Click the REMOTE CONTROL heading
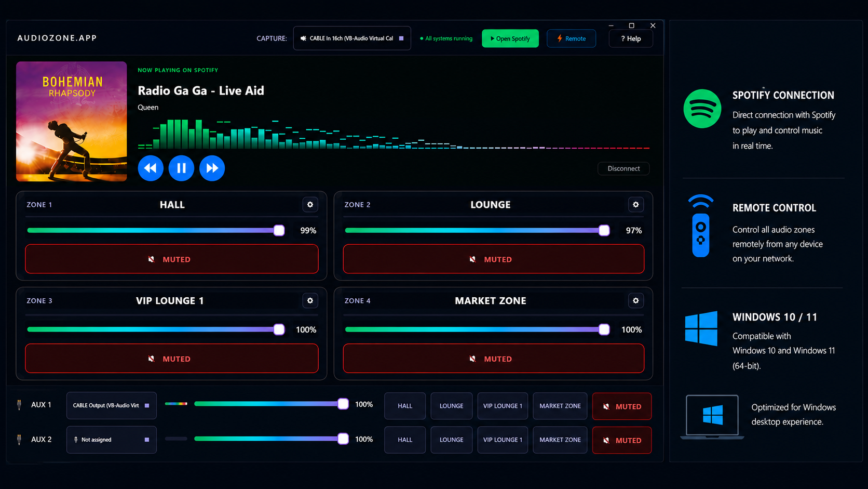This screenshot has height=489, width=868. 774,208
